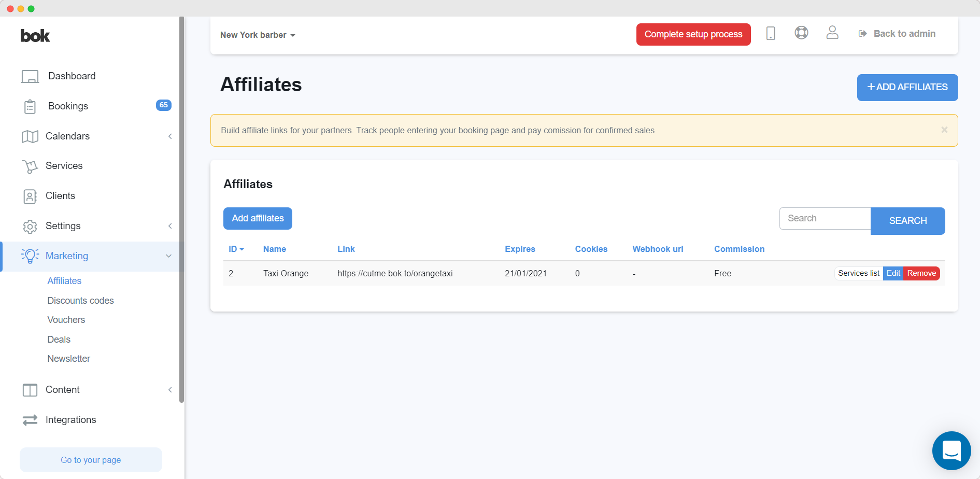The image size is (980, 479).
Task: Open Discounts codes submenu item
Action: pyautogui.click(x=80, y=301)
